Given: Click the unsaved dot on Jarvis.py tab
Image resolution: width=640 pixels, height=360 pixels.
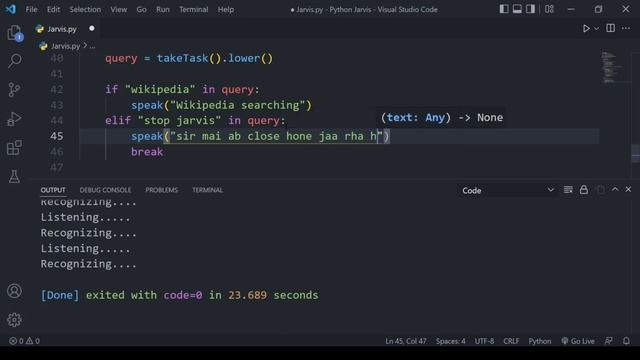Looking at the screenshot, I should [x=92, y=28].
